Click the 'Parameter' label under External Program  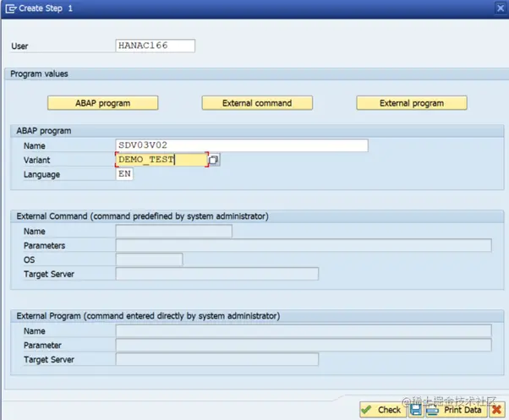[42, 346]
